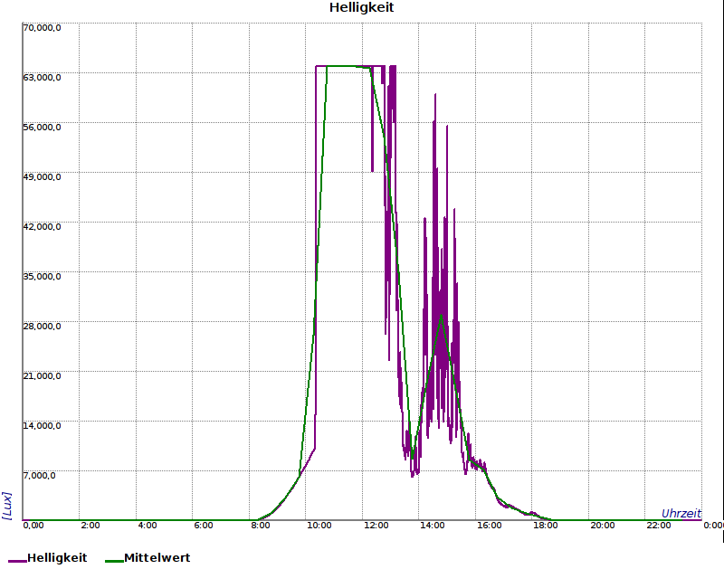Click the 49,000,0 y-axis value
The width and height of the screenshot is (724, 588).
[42, 177]
